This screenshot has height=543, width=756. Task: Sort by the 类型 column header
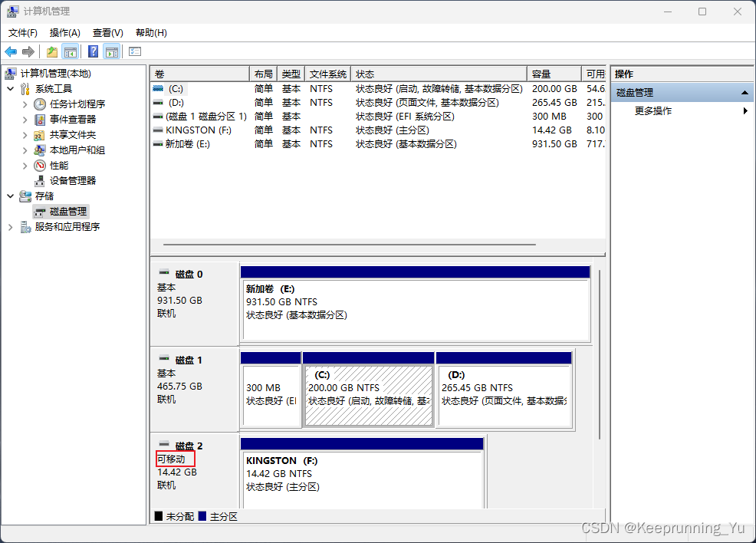pos(291,74)
